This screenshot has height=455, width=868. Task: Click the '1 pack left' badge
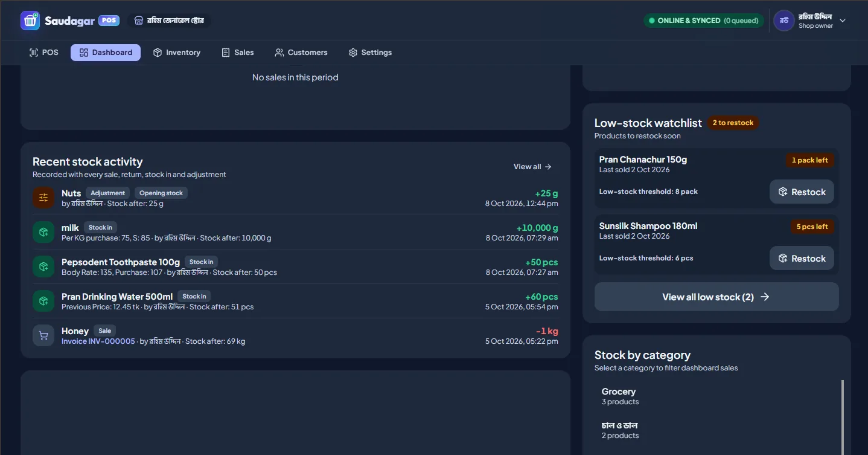pos(809,160)
